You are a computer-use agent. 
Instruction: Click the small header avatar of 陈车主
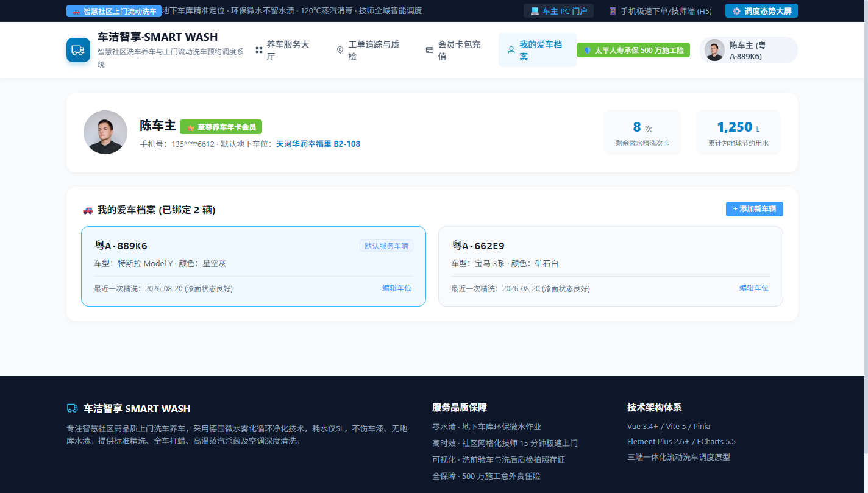(x=714, y=50)
